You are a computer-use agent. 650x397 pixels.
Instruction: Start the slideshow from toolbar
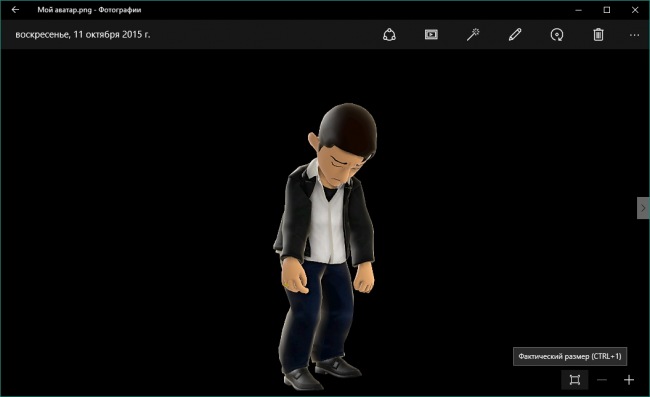click(x=431, y=35)
